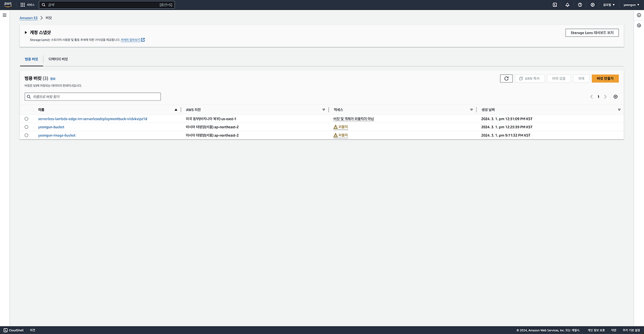Click 개인 정보 보호 in footer

click(x=596, y=330)
